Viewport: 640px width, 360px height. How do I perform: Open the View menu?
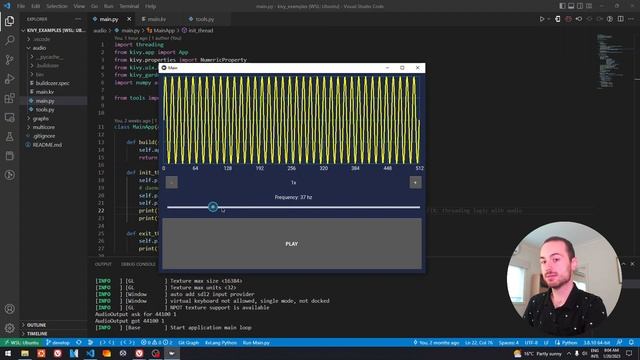click(x=79, y=6)
